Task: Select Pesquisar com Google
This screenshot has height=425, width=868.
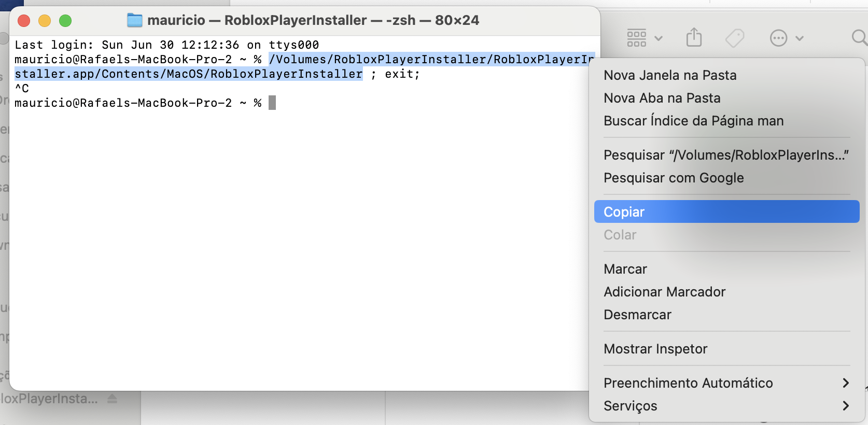Action: (x=673, y=178)
